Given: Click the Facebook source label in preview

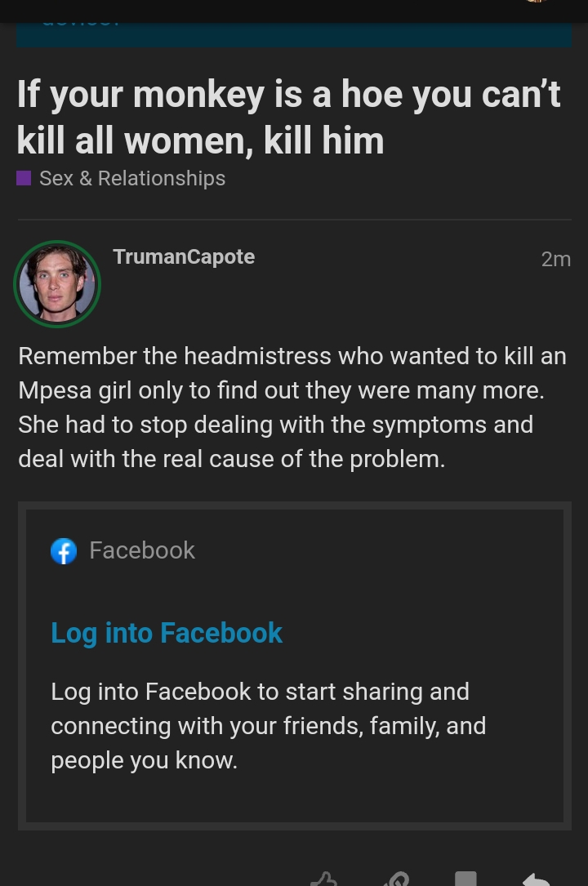Looking at the screenshot, I should [x=142, y=550].
